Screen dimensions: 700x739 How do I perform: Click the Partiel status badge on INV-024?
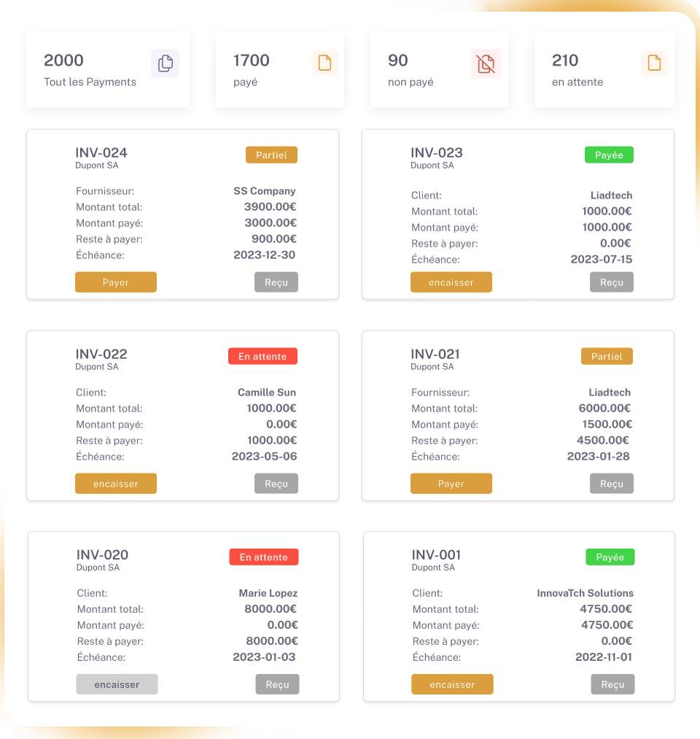coord(271,155)
